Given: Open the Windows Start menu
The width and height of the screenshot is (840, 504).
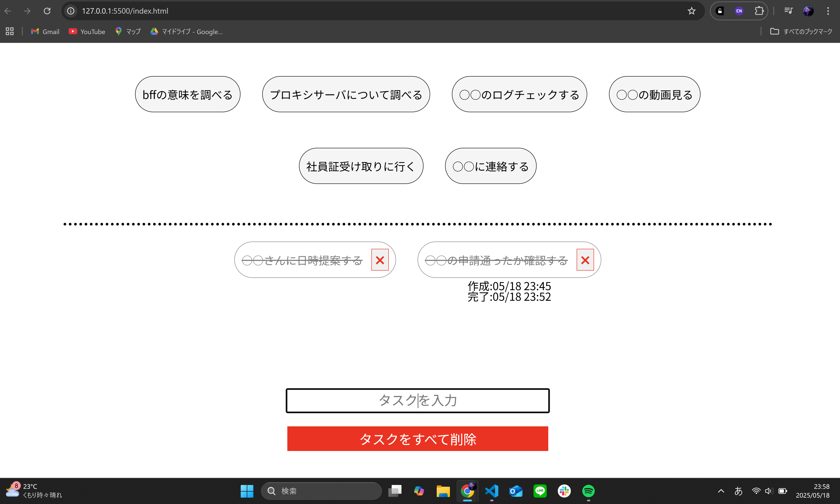Looking at the screenshot, I should 247,491.
